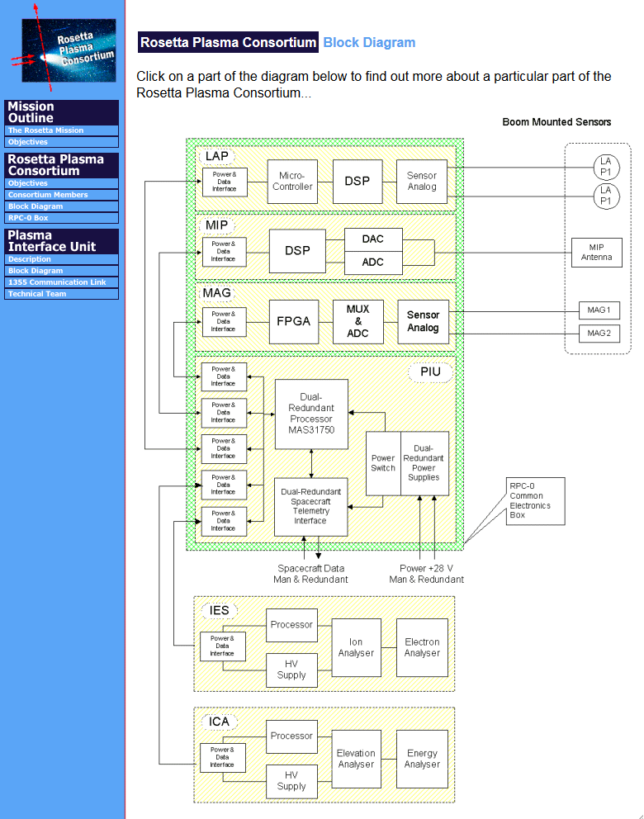
Task: Click the lower LA P1 sensor circle
Action: (606, 196)
